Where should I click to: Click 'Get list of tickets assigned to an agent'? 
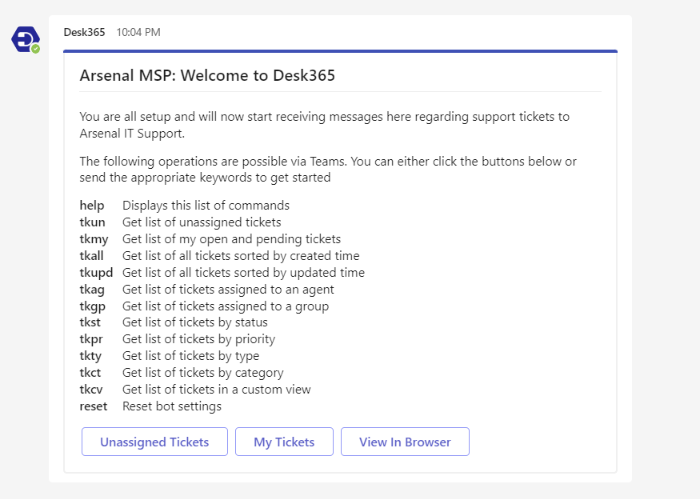pyautogui.click(x=228, y=290)
